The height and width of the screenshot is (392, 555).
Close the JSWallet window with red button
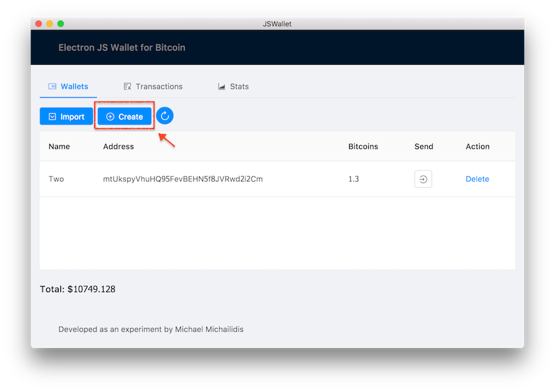[x=39, y=23]
